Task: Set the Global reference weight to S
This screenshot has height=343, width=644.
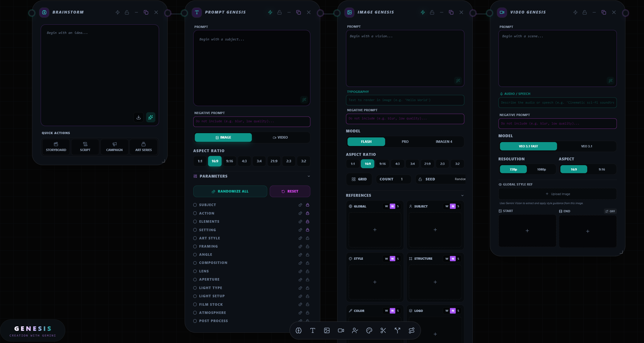Action: point(398,206)
